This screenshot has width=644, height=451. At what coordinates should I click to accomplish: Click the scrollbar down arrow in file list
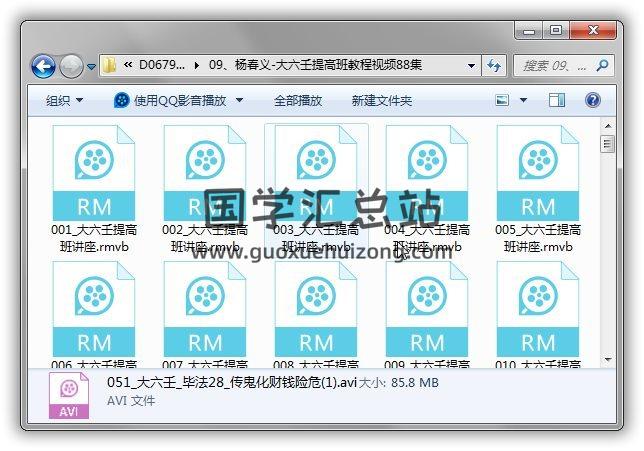[606, 359]
